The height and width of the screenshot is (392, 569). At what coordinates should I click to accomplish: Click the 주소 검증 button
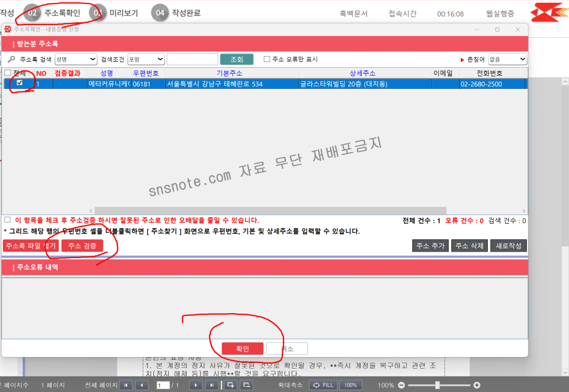(82, 245)
